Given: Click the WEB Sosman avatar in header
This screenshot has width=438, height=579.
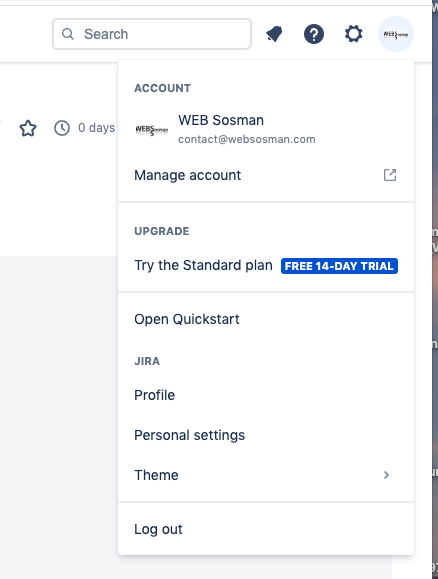Looking at the screenshot, I should (396, 34).
